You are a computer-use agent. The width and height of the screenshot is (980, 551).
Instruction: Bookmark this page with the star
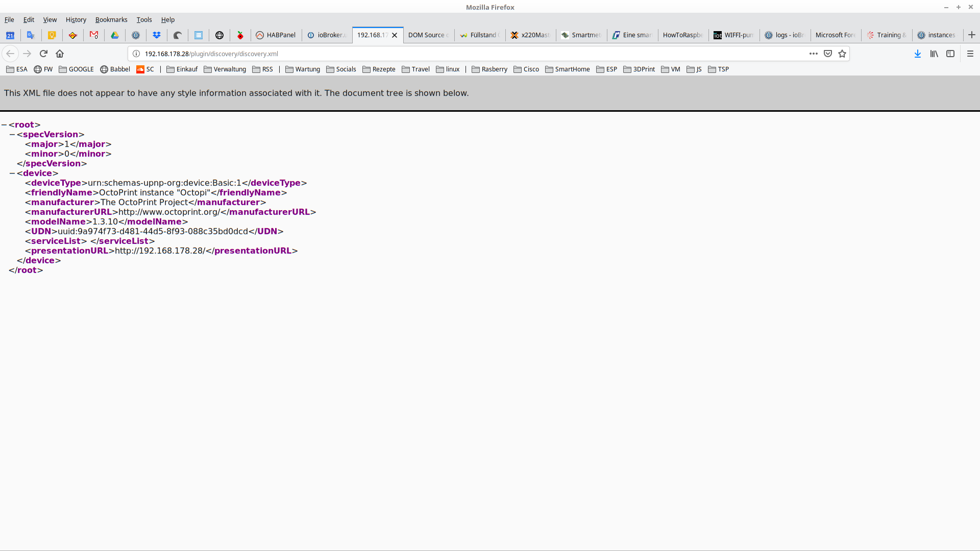(x=842, y=54)
